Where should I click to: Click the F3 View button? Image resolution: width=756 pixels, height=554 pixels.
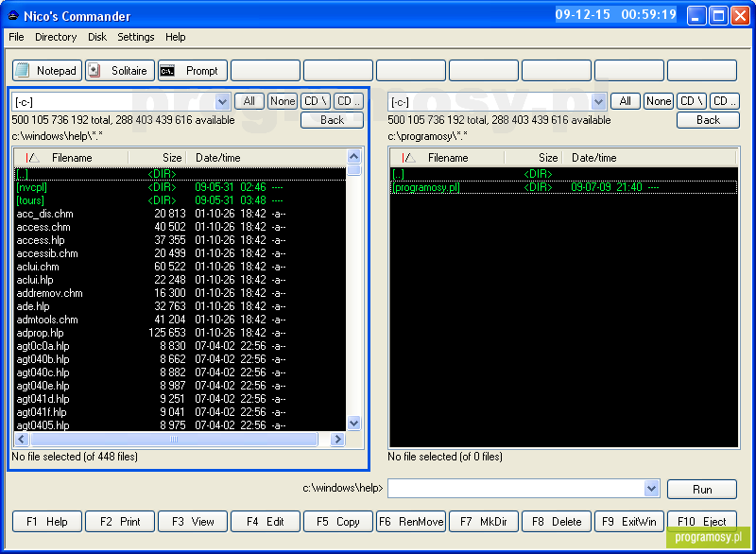point(193,522)
